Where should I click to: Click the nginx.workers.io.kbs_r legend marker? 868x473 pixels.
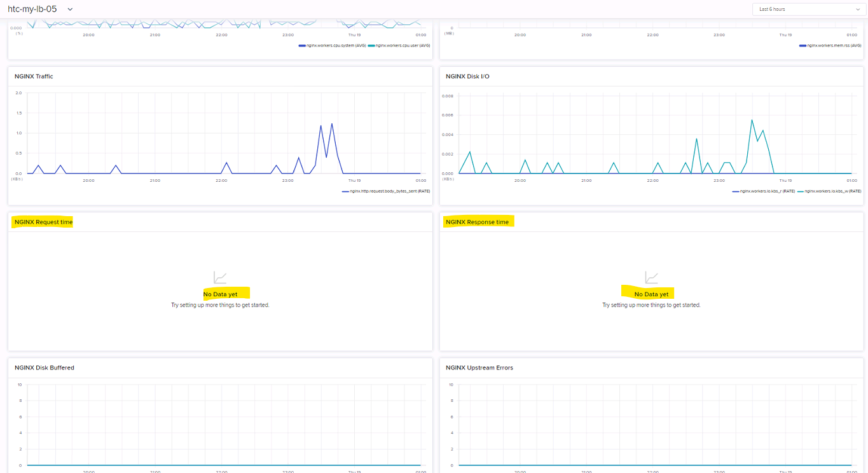pos(736,191)
